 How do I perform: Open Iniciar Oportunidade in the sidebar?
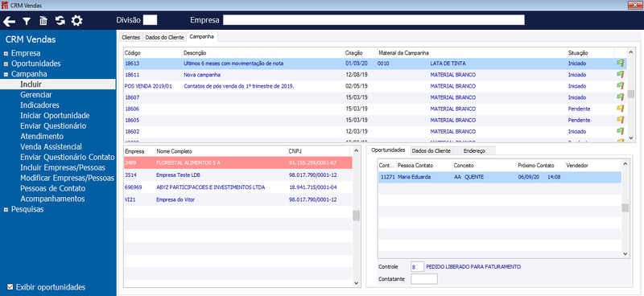pyautogui.click(x=55, y=116)
